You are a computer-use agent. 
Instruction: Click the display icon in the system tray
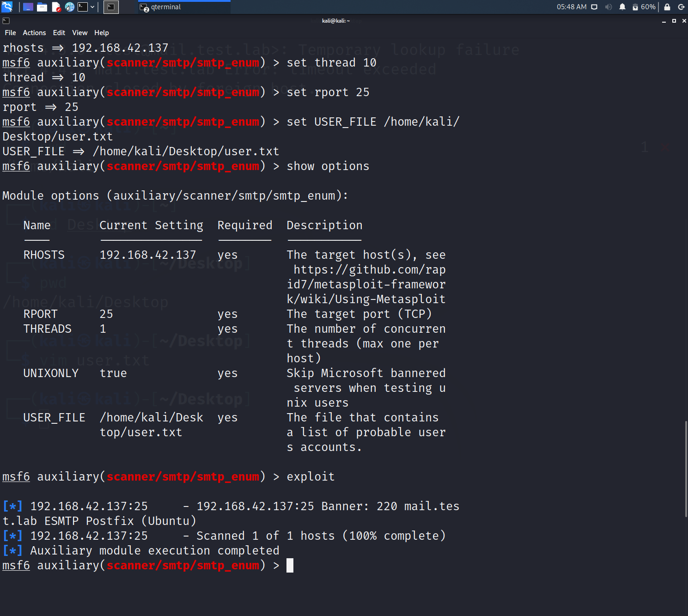594,7
